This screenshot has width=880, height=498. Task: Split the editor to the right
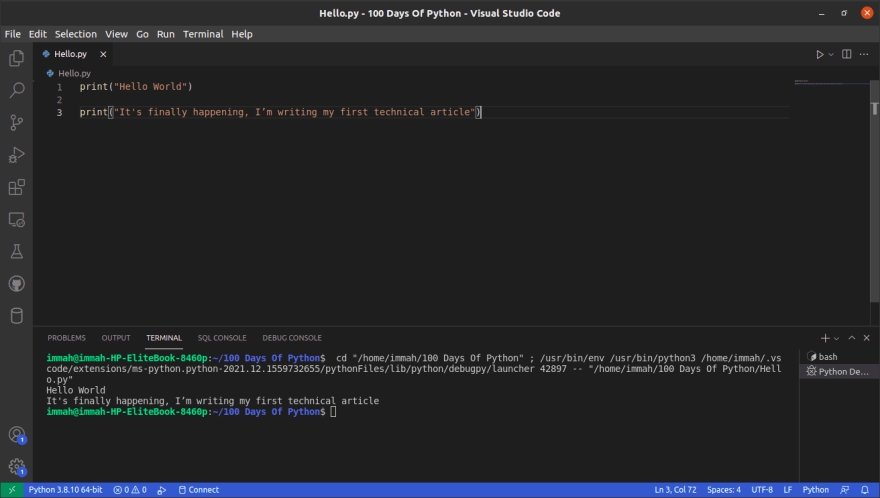[846, 54]
